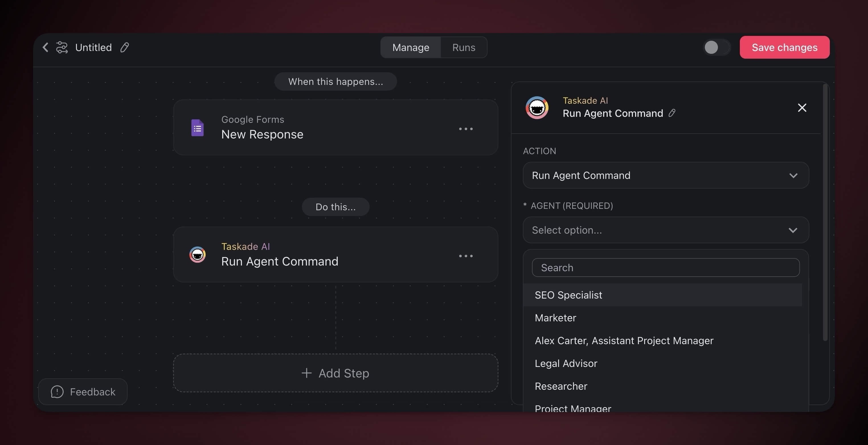Click the Add Step button
The height and width of the screenshot is (445, 868).
[335, 373]
